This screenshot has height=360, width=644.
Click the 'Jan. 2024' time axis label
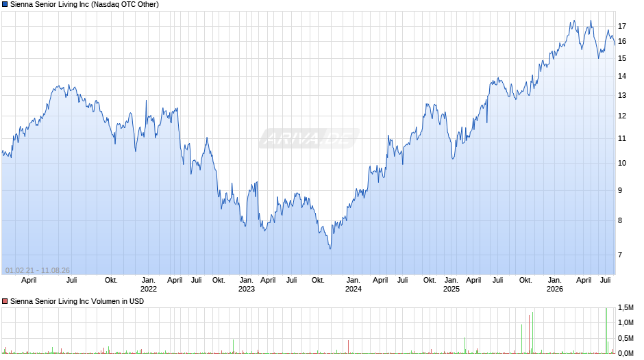[354, 285]
